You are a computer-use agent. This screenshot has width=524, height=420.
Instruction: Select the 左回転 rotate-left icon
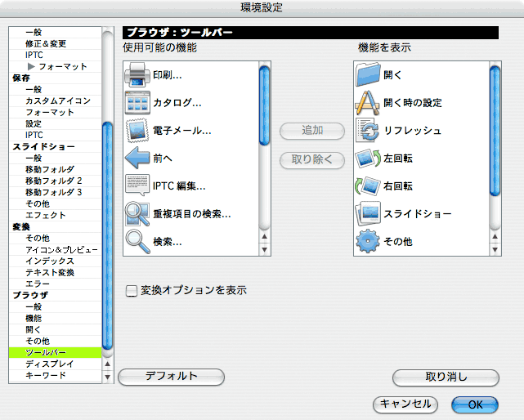pos(368,158)
